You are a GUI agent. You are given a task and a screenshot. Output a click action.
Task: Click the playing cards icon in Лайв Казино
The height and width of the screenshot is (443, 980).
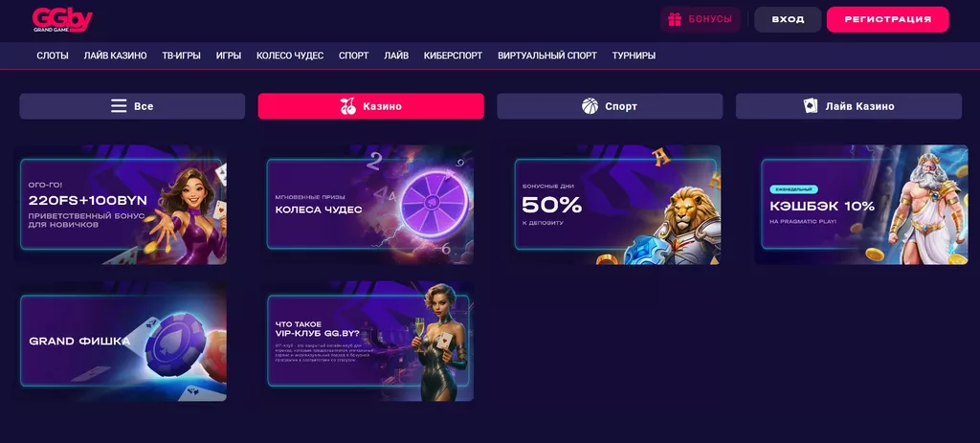click(811, 106)
